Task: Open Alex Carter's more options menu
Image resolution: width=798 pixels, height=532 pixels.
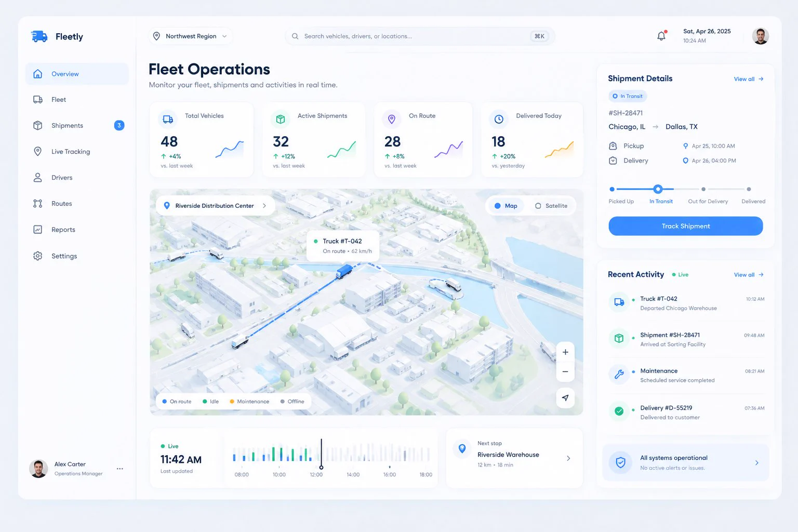Action: [120, 469]
